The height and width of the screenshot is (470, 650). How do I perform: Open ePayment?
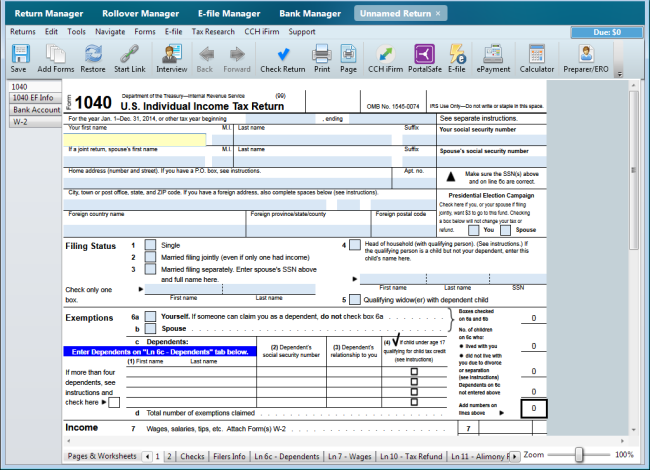click(493, 58)
